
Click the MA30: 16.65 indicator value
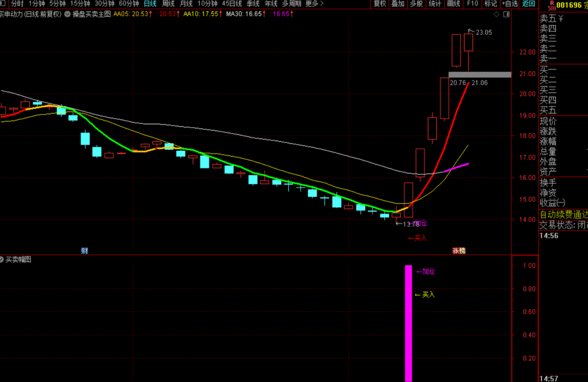246,14
